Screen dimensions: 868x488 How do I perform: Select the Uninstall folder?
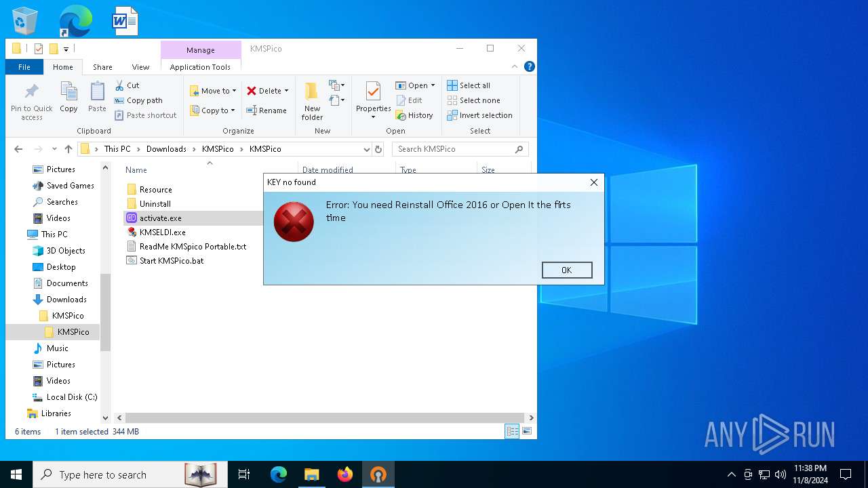155,204
